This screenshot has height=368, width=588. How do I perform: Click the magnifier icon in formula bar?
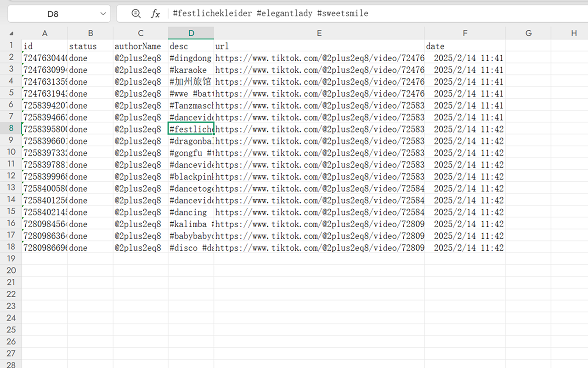coord(136,14)
